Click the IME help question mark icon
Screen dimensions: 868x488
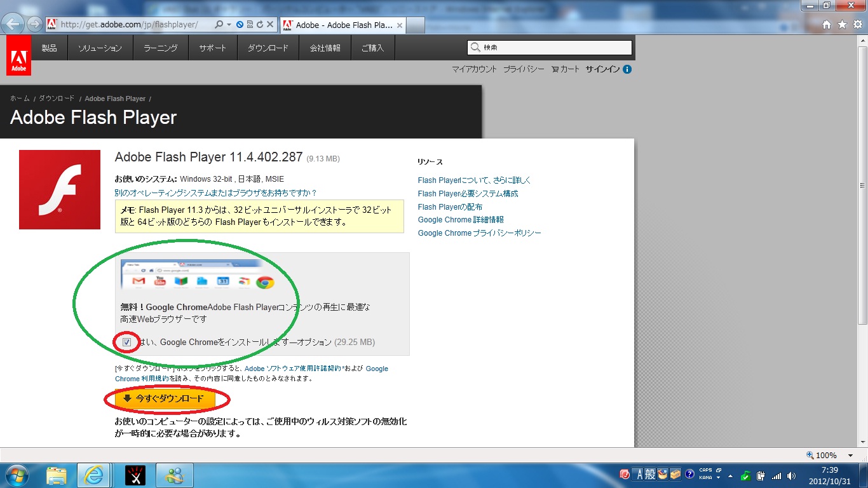[x=689, y=475]
